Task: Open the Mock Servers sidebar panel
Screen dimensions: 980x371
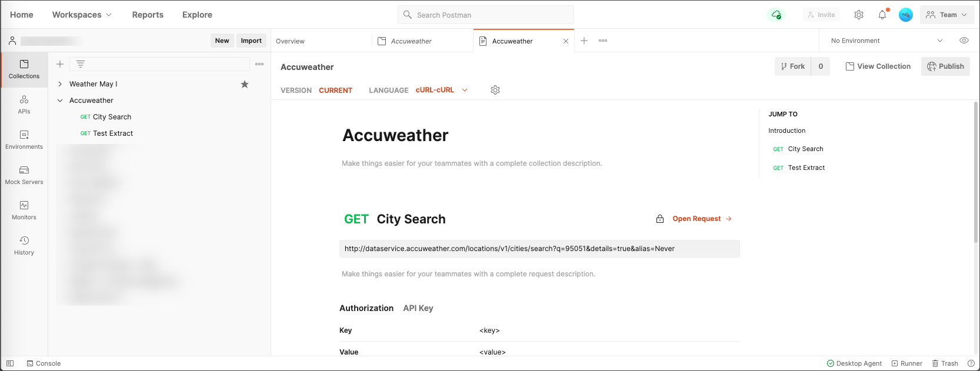Action: tap(24, 175)
